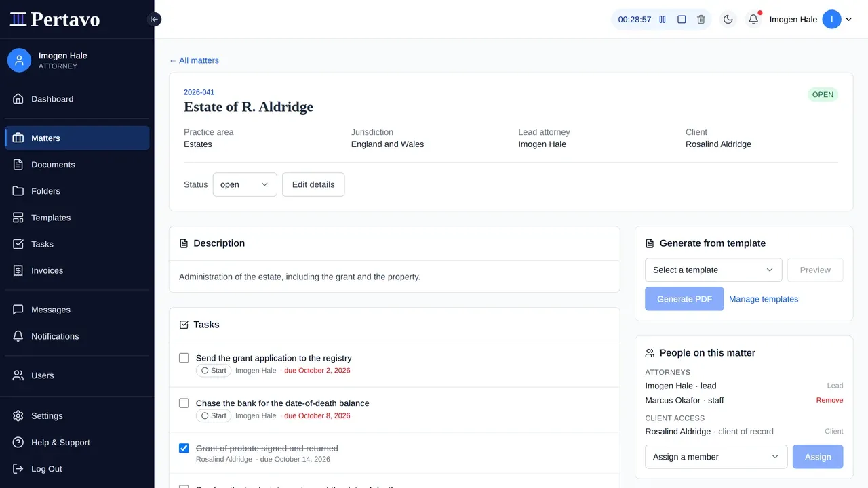Open Imogen Hale user menu chevron
Viewport: 868px width, 488px height.
click(x=848, y=20)
